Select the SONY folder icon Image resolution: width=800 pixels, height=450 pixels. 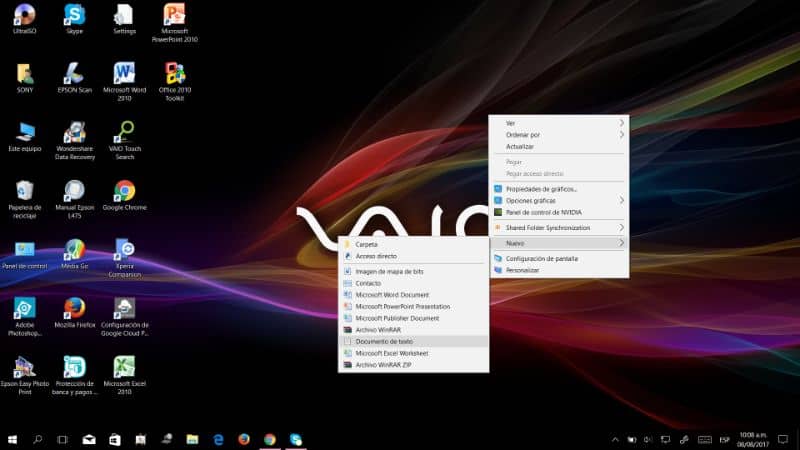coord(24,78)
